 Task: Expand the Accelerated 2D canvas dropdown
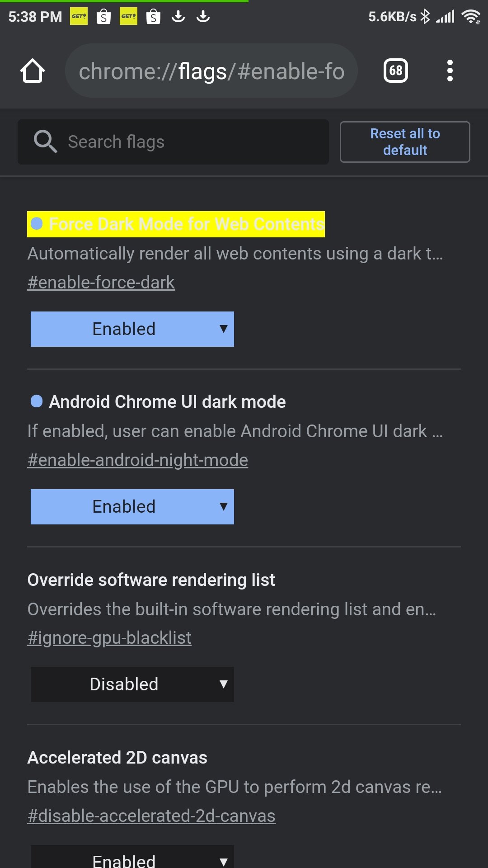pos(132,857)
